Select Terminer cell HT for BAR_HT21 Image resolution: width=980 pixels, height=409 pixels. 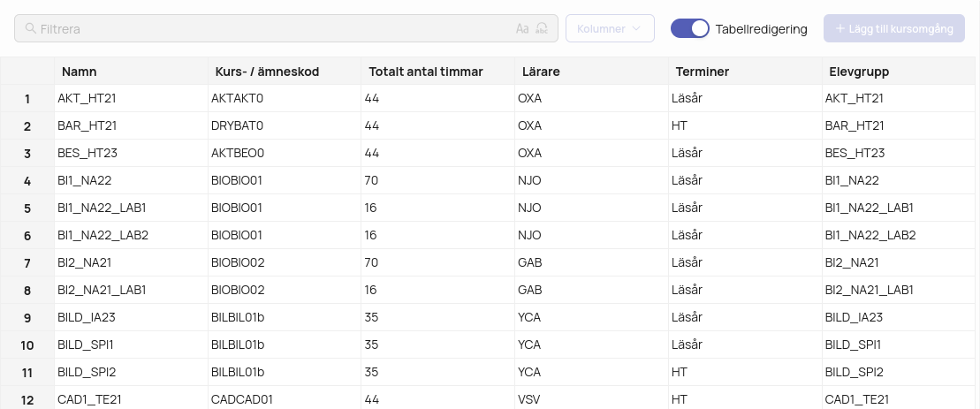745,125
